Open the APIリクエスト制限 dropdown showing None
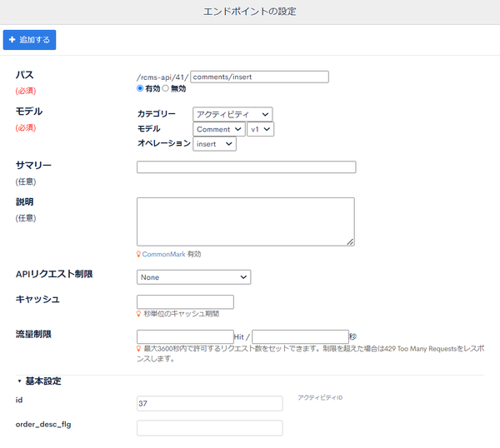 [x=193, y=277]
